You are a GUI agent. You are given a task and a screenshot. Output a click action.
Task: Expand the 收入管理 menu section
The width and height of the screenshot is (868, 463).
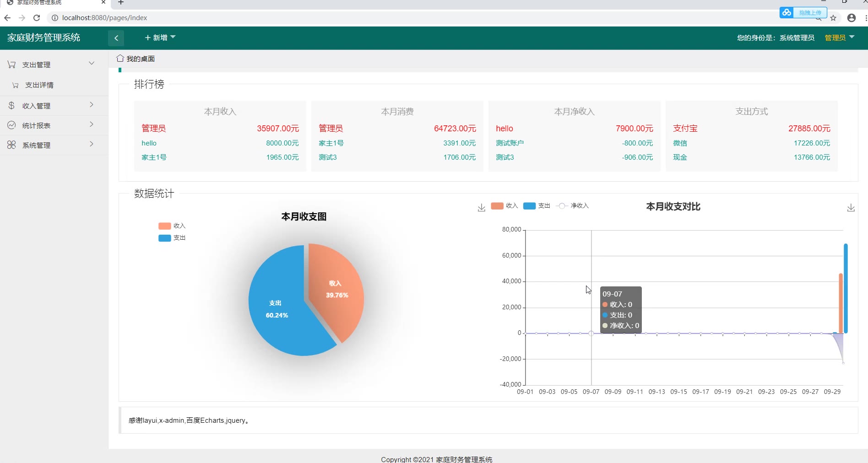(x=54, y=106)
